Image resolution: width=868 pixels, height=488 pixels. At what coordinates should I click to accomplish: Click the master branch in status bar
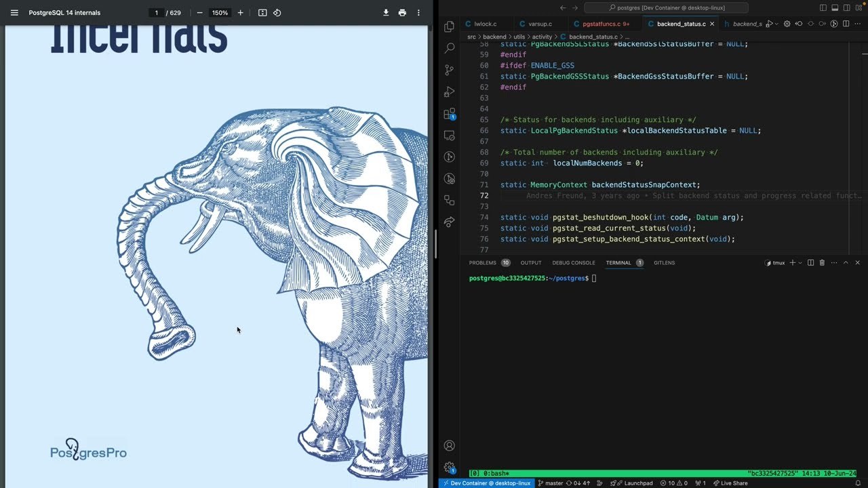[x=550, y=483]
